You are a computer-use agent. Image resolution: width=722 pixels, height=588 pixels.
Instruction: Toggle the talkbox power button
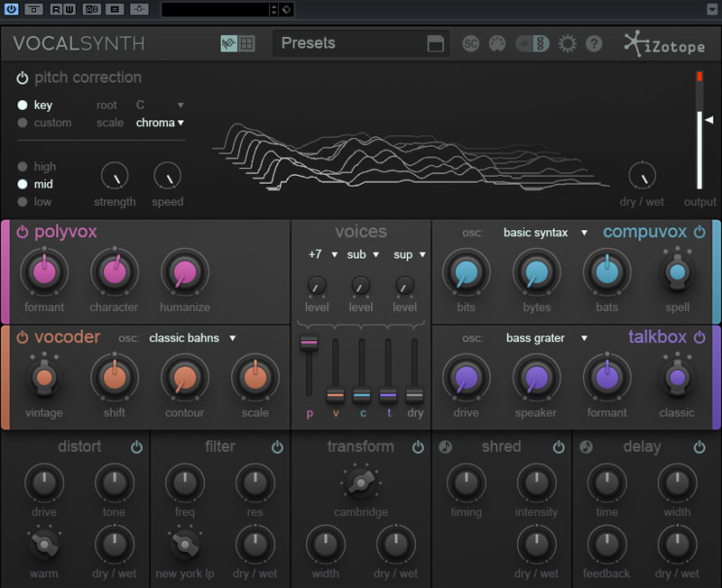pos(699,337)
